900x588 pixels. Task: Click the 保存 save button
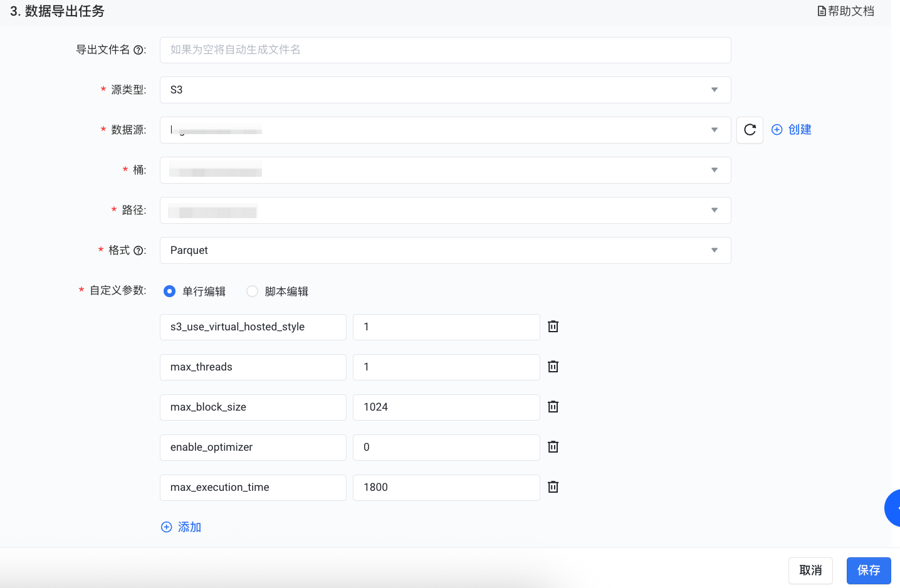(869, 570)
